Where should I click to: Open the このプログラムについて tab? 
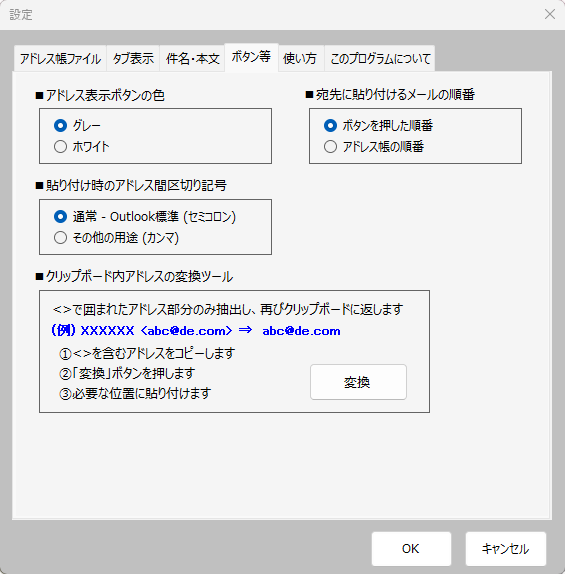(380, 58)
